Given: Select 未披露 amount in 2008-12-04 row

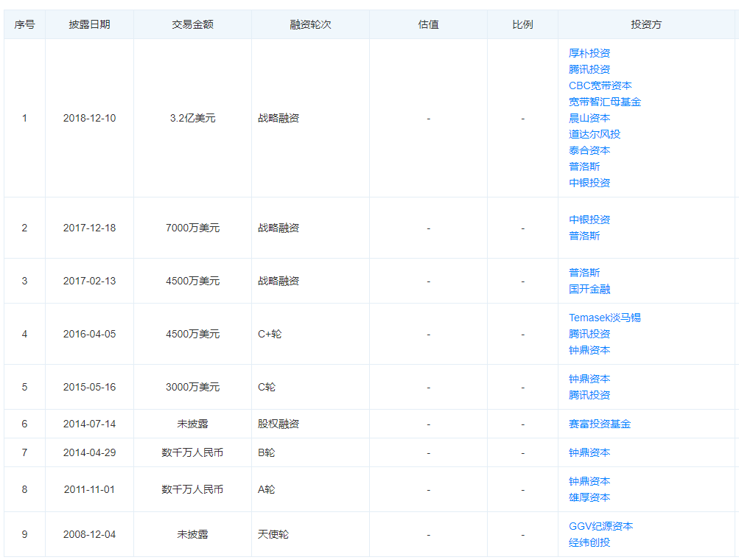Looking at the screenshot, I should pyautogui.click(x=193, y=534).
